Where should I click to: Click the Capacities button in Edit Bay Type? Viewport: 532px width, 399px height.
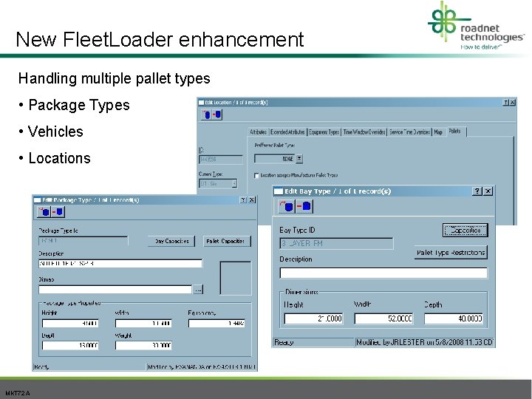[x=465, y=231]
